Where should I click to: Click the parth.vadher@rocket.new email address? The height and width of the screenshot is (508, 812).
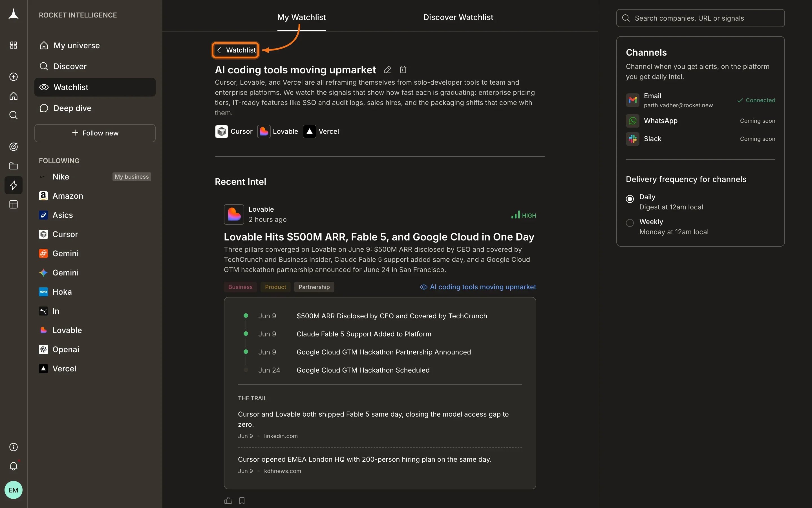(x=678, y=105)
